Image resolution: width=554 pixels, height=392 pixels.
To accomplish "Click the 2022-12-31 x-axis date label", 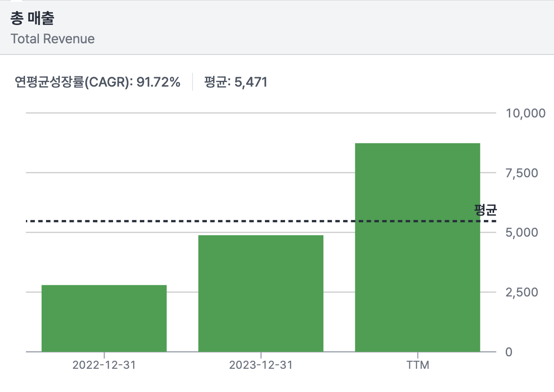I will pos(104,365).
